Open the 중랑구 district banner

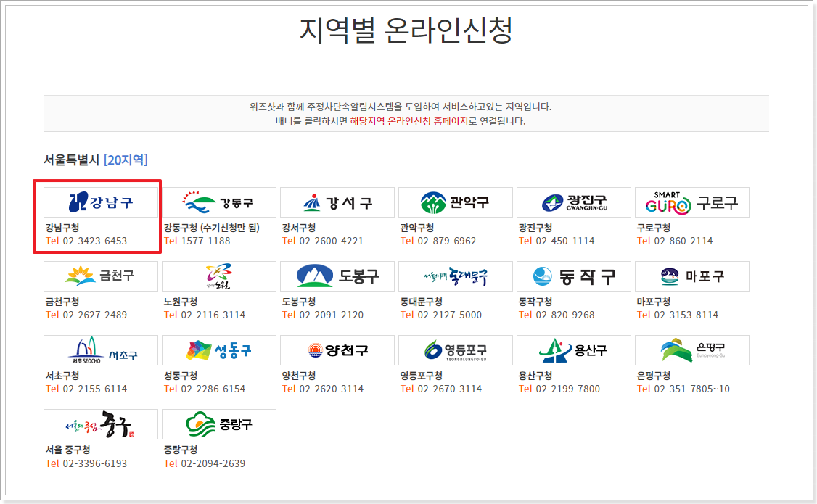pos(219,424)
